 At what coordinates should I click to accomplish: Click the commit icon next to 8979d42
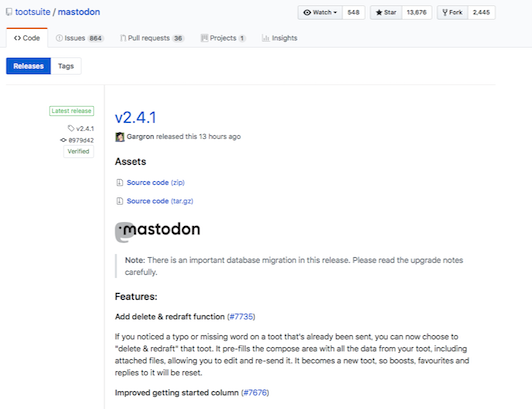click(63, 140)
